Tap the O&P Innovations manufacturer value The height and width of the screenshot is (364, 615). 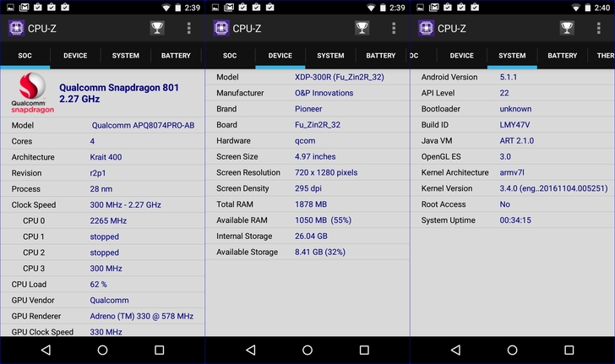tap(324, 93)
